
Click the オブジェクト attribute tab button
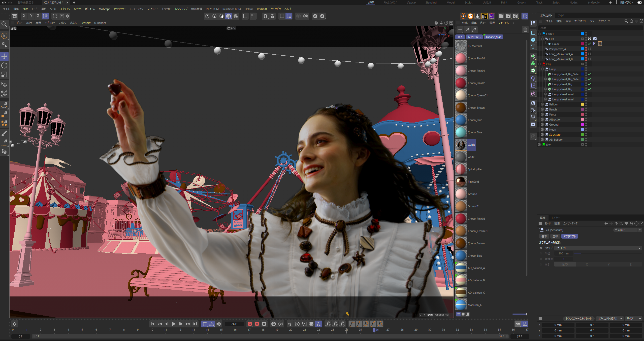[569, 236]
